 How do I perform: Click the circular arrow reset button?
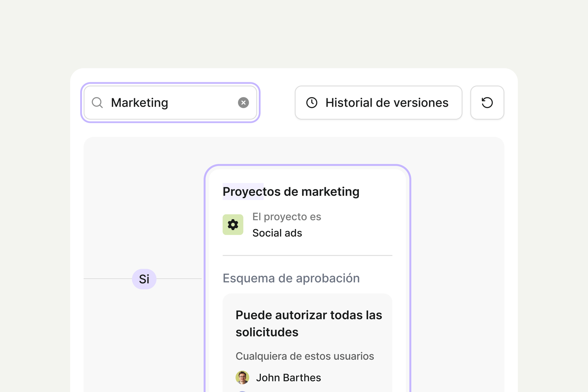coord(487,103)
